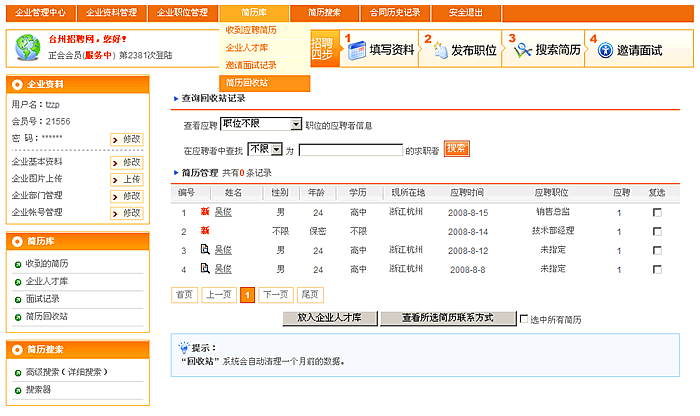Go to 下一页 in the pagination
700x416 pixels.
tap(275, 294)
